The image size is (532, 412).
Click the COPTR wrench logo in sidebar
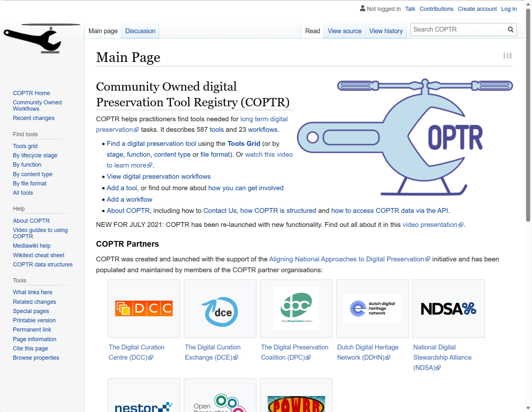point(42,38)
